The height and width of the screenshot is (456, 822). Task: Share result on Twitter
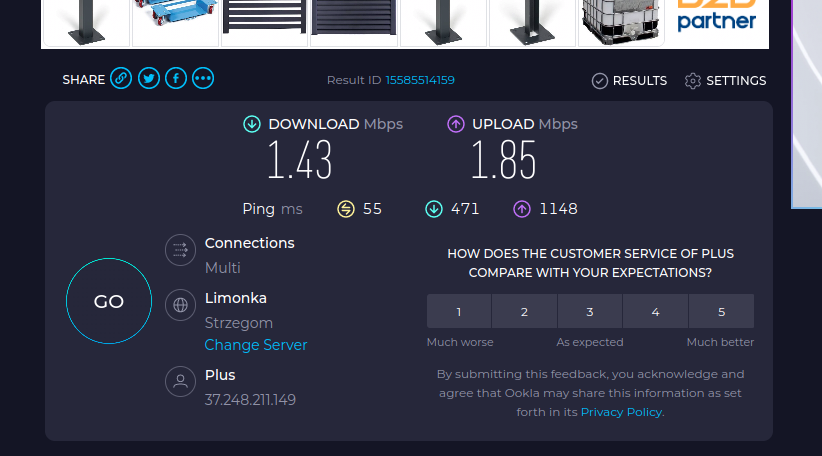click(149, 79)
